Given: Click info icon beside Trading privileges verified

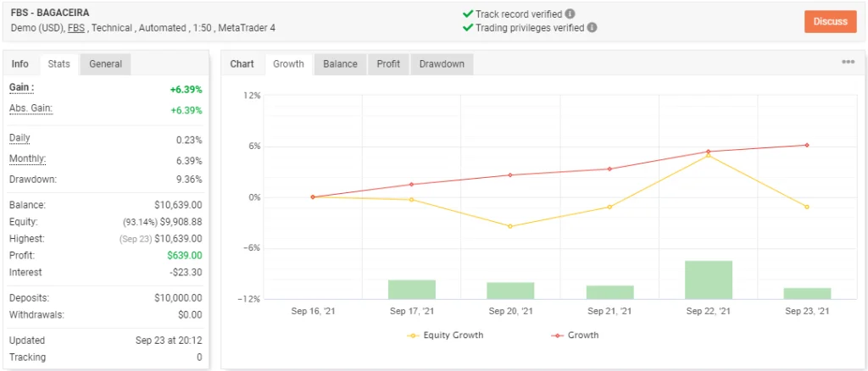Looking at the screenshot, I should pos(592,27).
